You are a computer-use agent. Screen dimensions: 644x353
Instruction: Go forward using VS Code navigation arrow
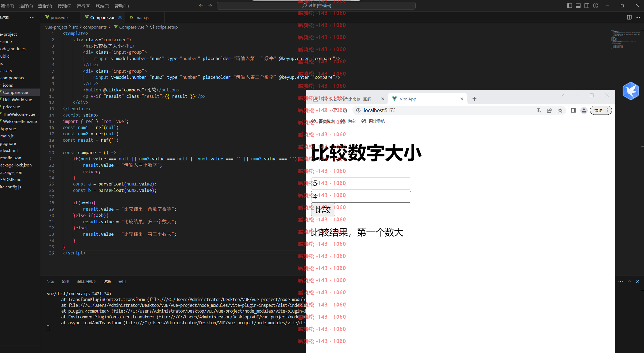(210, 6)
